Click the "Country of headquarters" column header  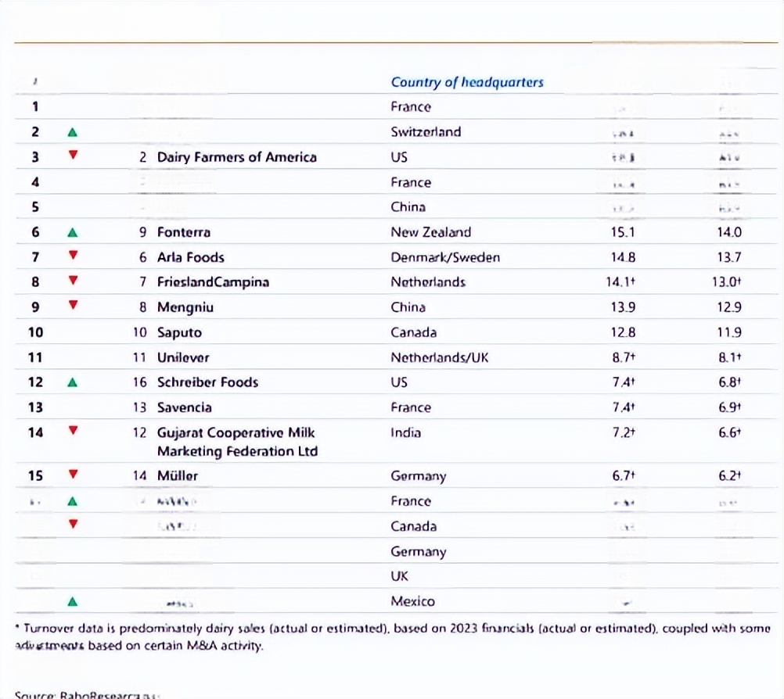(467, 82)
